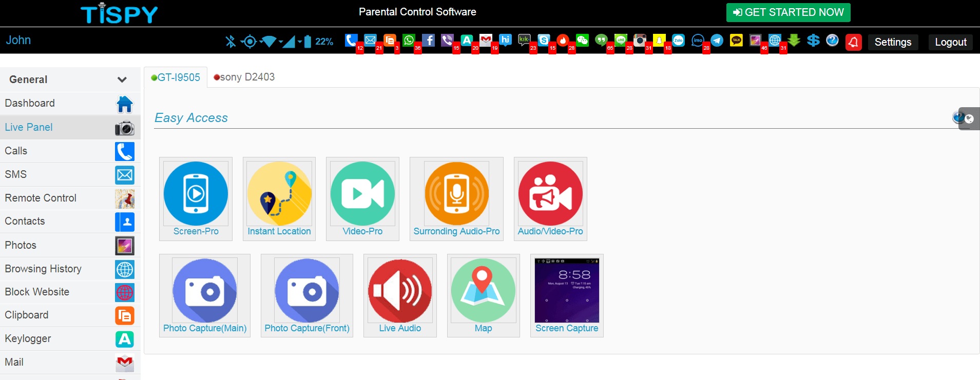Screen dimensions: 980x380
Task: Open SMS in sidebar
Action: coord(70,174)
